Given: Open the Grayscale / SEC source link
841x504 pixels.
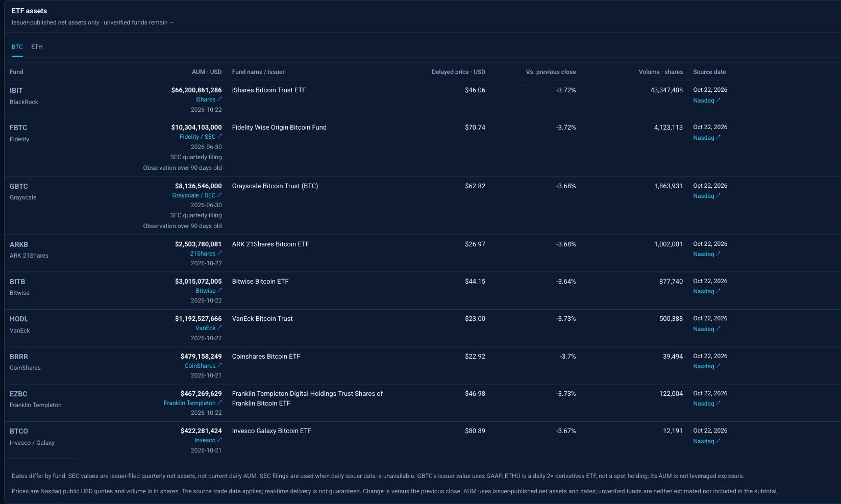Looking at the screenshot, I should pos(197,195).
